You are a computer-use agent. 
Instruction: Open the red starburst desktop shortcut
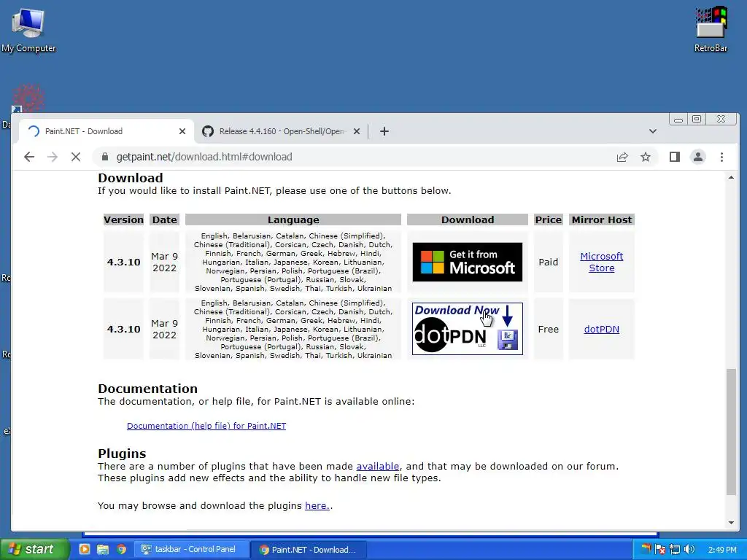(28, 98)
